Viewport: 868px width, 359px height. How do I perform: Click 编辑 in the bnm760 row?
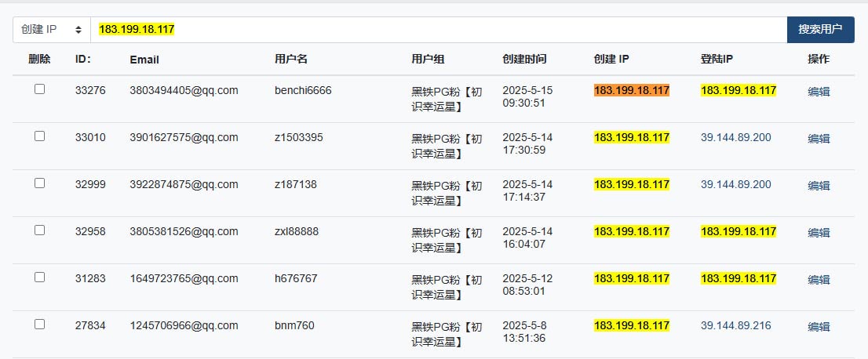click(819, 327)
